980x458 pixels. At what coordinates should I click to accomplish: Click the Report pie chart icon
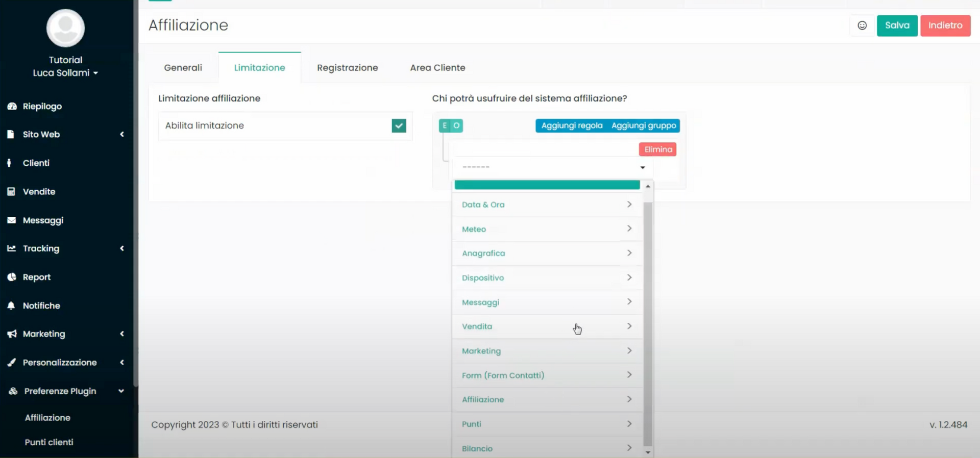point(12,277)
